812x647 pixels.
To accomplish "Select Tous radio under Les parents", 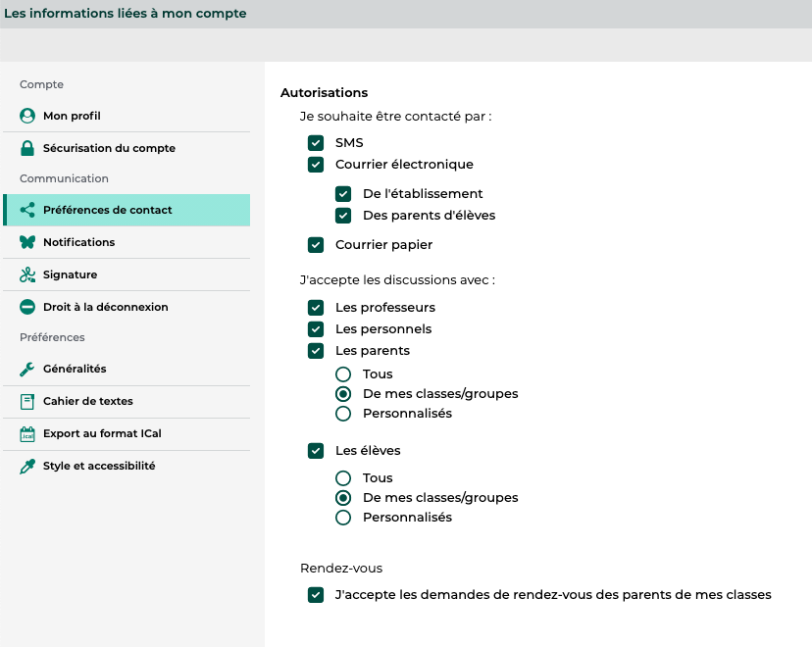I will coord(343,374).
